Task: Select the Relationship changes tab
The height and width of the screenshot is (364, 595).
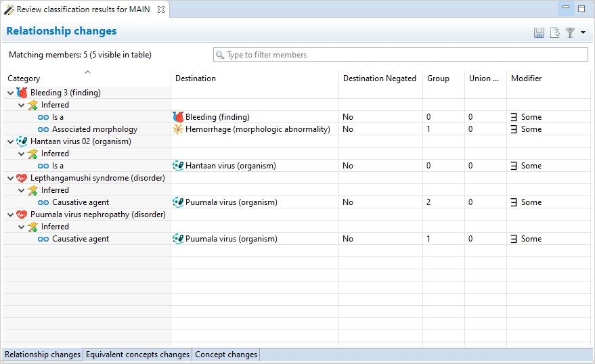Action: (43, 355)
